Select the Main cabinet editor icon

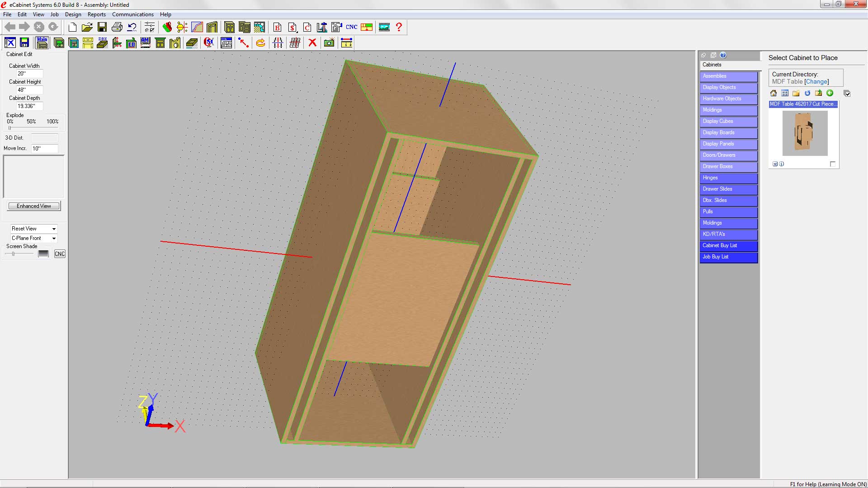click(x=42, y=42)
